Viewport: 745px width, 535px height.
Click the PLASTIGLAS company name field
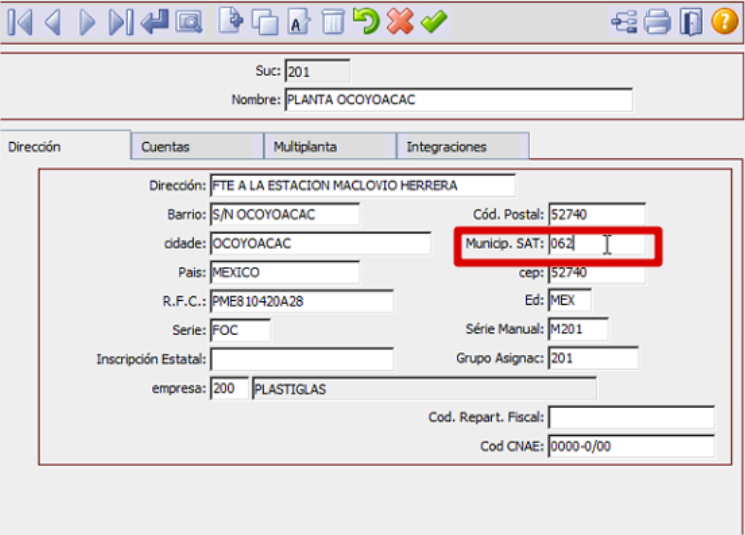click(424, 389)
